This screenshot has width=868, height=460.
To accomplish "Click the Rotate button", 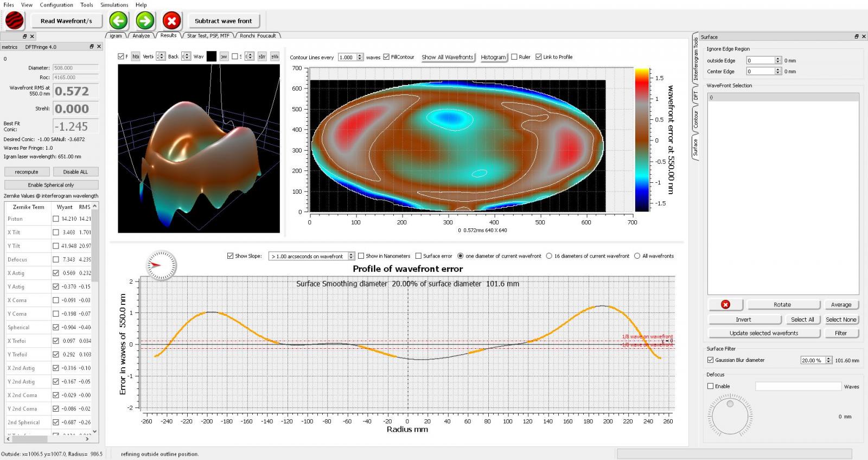I will [x=782, y=305].
